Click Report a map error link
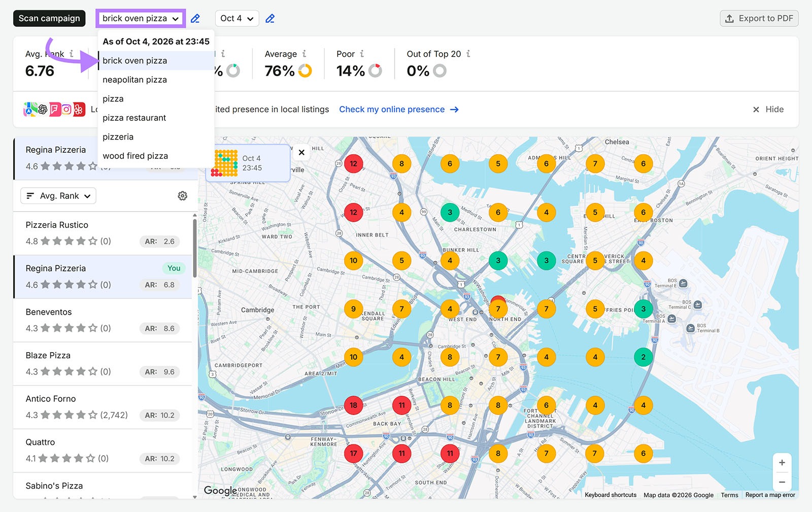This screenshot has width=812, height=512. 770,495
